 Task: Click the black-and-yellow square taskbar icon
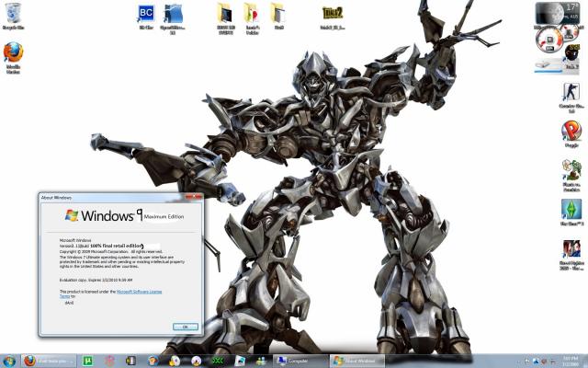(x=130, y=362)
